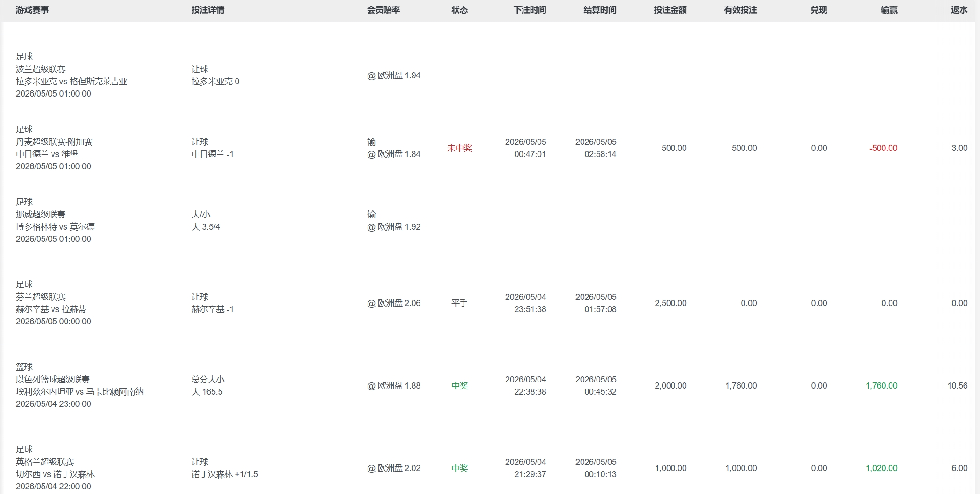Click the 返水 column header
Viewport: 980px width, 494px height.
point(959,10)
